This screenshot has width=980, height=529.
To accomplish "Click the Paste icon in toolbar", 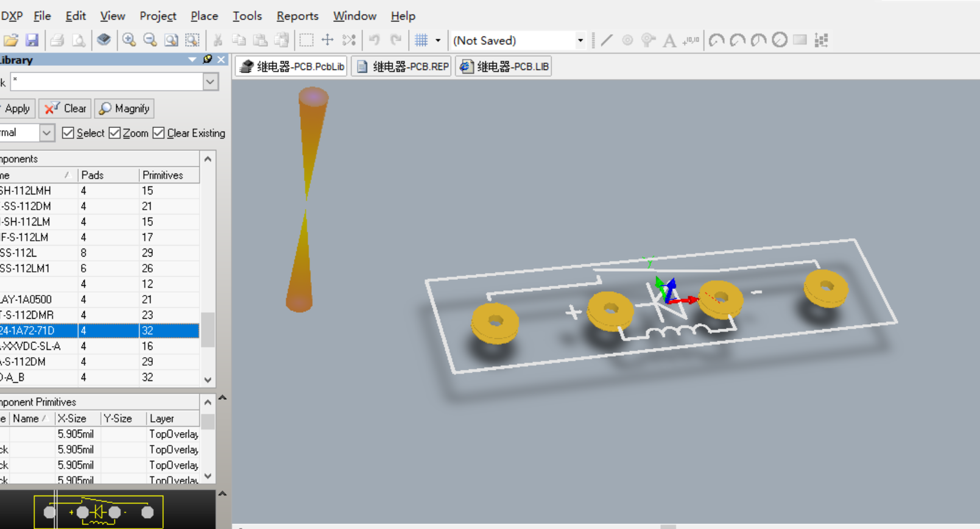I will coord(260,40).
